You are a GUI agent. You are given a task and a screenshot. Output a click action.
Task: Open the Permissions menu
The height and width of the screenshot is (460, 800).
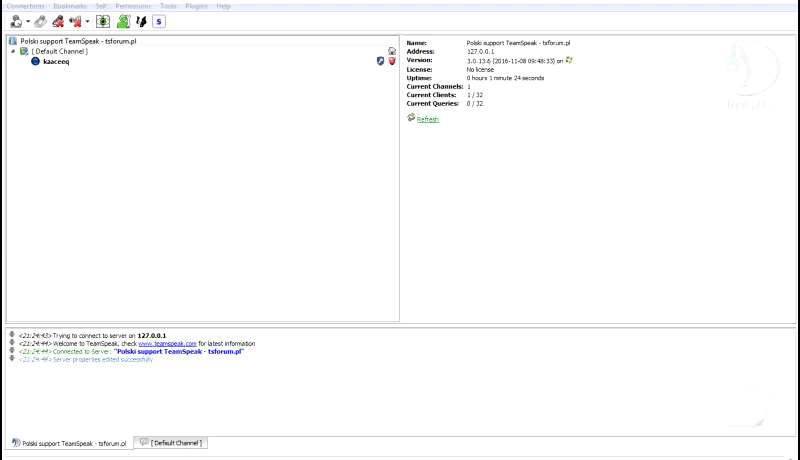point(133,6)
